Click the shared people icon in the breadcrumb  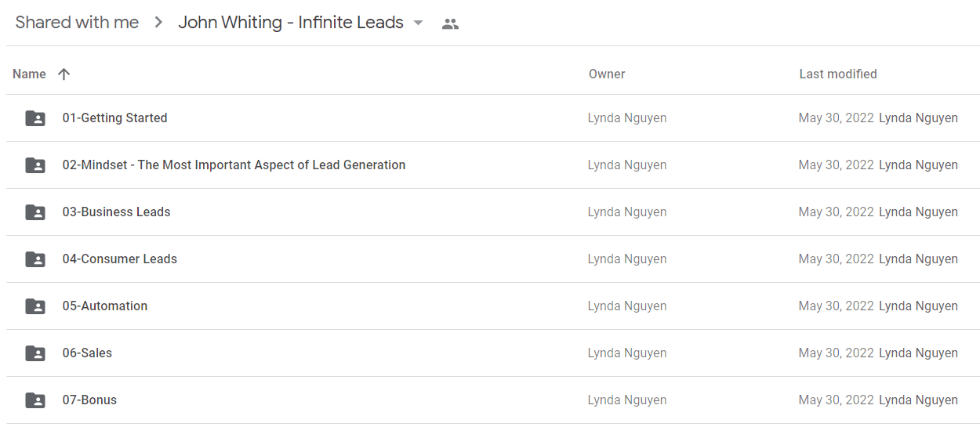[450, 24]
